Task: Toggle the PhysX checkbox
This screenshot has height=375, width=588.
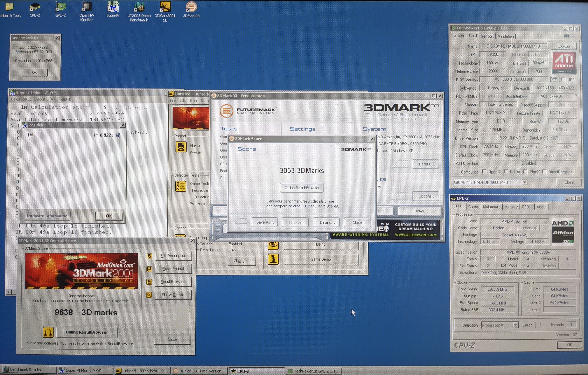Action: (x=525, y=172)
